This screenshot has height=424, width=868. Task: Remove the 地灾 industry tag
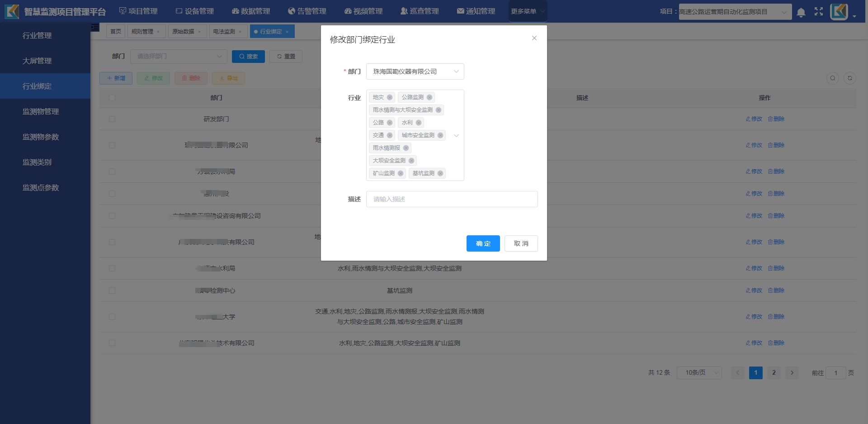389,97
